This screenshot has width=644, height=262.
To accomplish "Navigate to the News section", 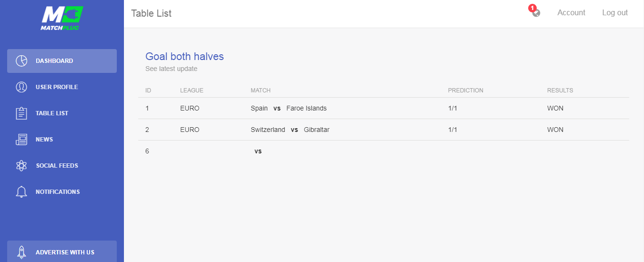I will point(62,140).
